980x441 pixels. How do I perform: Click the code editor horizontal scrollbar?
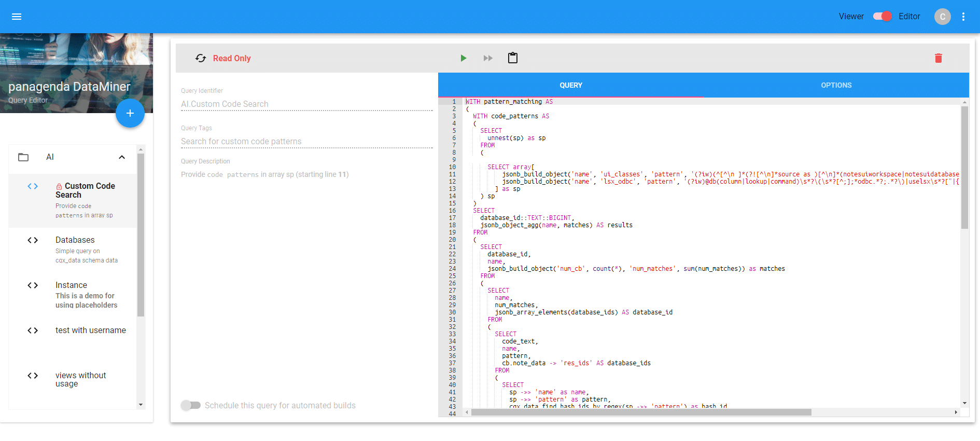[641, 412]
